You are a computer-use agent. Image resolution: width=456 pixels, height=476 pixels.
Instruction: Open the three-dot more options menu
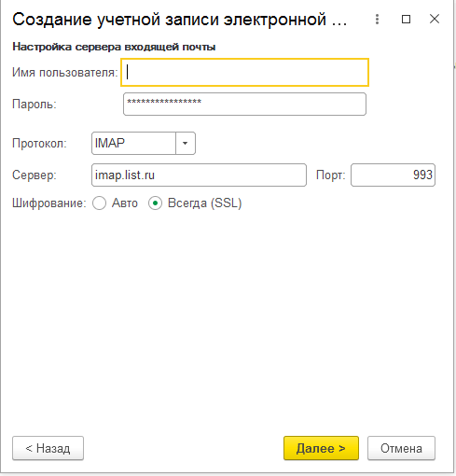click(377, 20)
